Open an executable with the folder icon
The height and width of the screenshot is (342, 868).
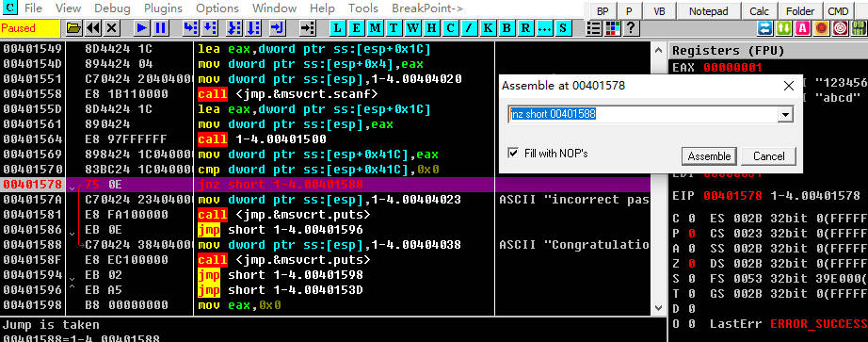[x=73, y=27]
